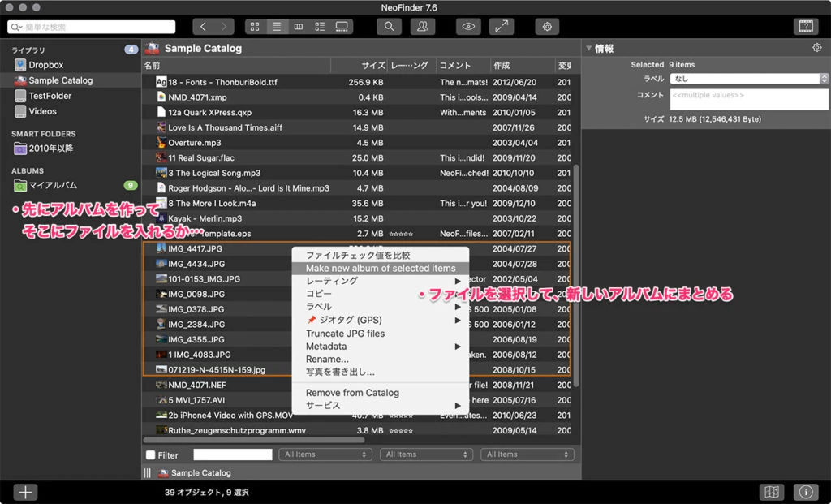
Task: Sort by the コメント column header
Action: [x=463, y=66]
